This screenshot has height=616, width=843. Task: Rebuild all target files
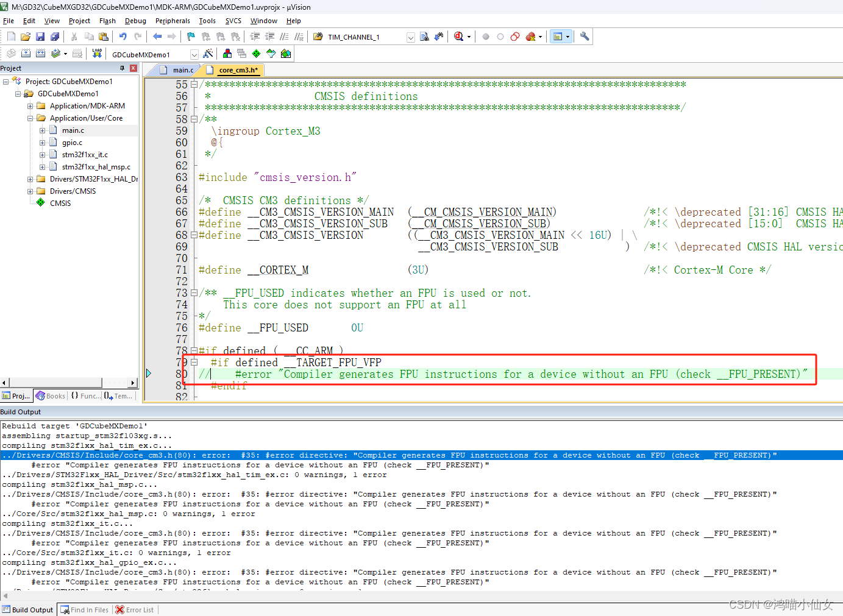[x=40, y=54]
